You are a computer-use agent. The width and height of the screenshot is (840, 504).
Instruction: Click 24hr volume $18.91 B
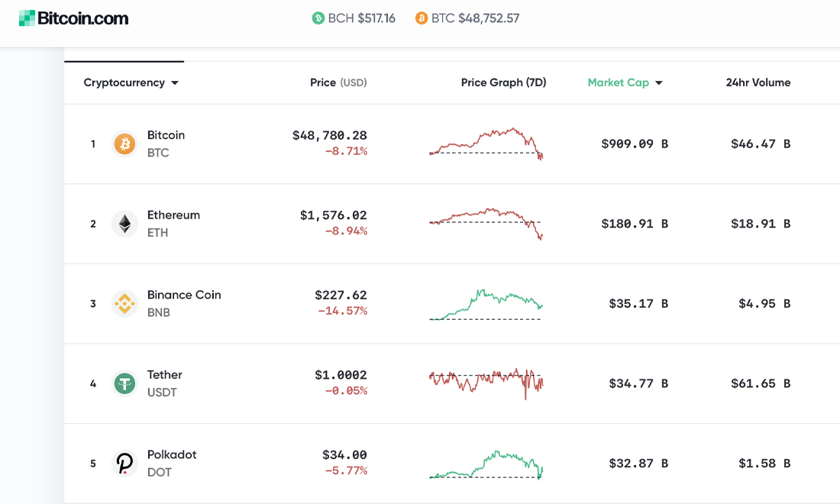[x=761, y=224]
